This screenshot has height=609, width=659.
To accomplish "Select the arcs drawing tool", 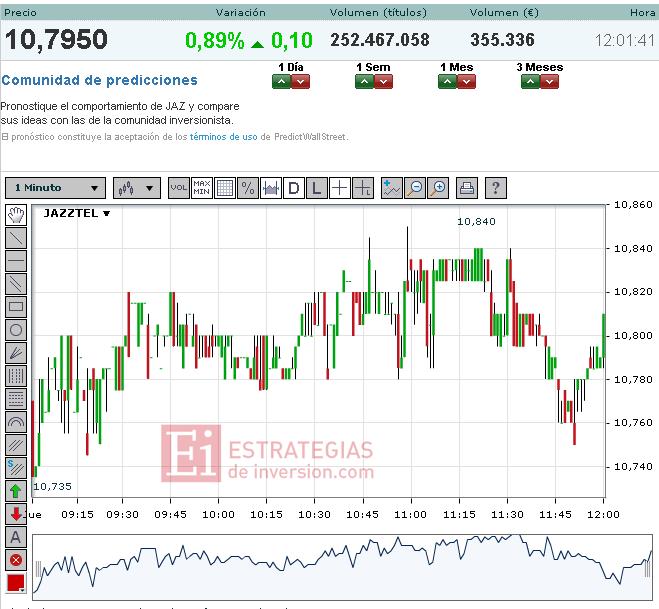I will [16, 422].
